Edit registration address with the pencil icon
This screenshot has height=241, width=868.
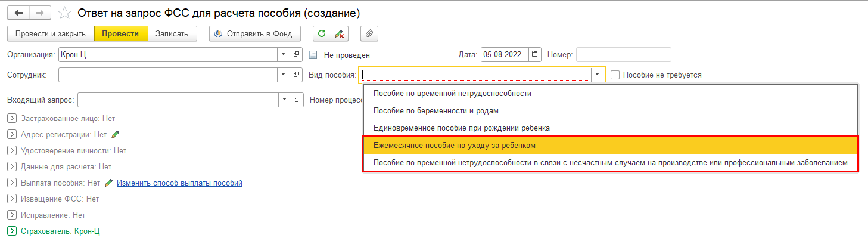116,134
